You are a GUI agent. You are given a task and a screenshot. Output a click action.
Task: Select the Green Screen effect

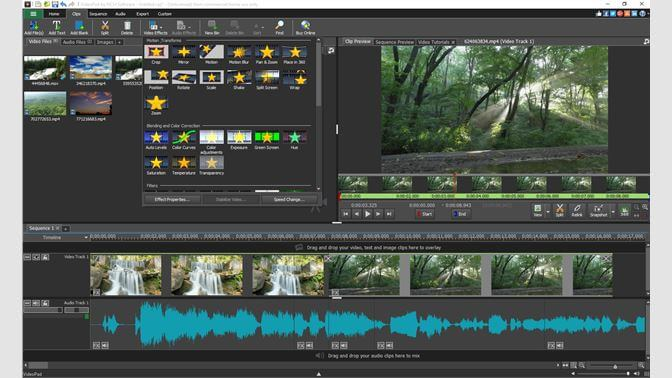coord(267,140)
